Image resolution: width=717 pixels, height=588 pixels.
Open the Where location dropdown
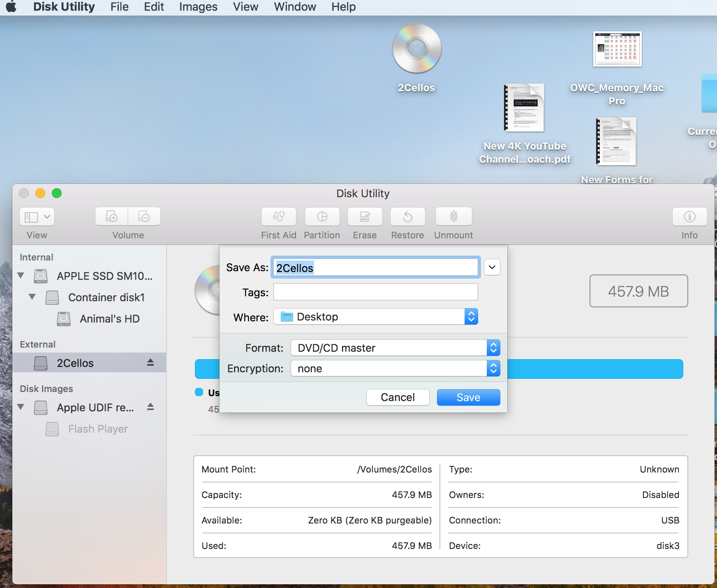pyautogui.click(x=376, y=316)
